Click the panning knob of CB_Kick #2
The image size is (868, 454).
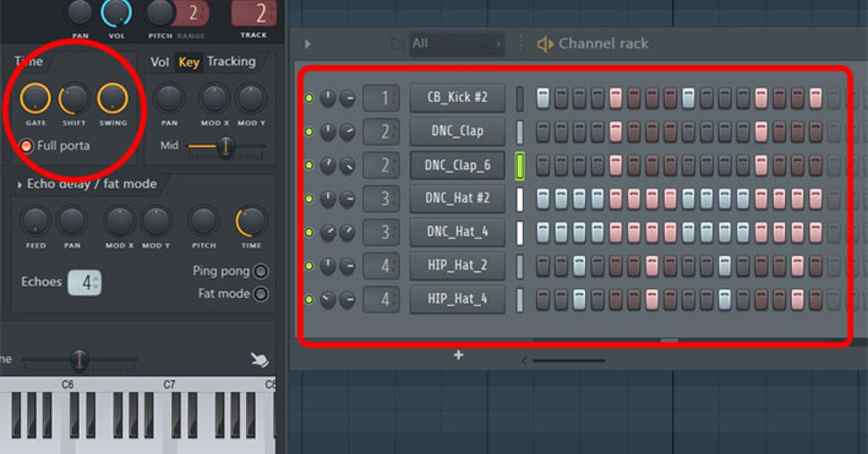328,98
